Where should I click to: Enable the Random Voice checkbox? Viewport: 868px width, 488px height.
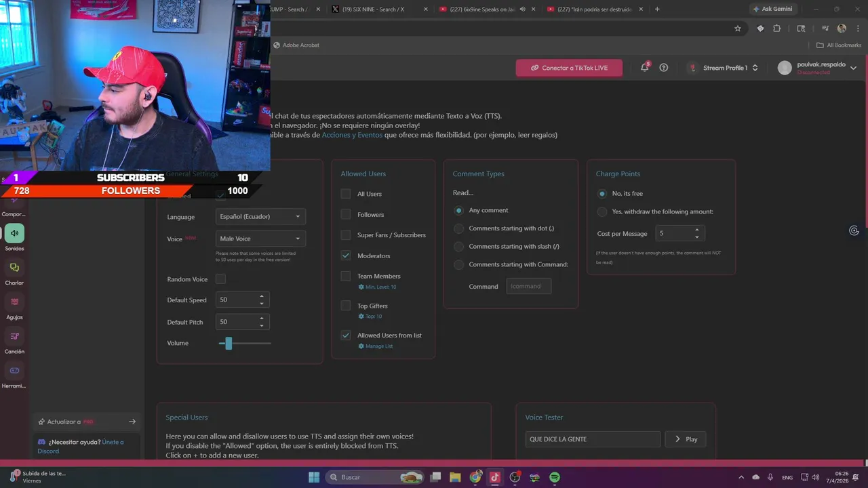(x=220, y=279)
